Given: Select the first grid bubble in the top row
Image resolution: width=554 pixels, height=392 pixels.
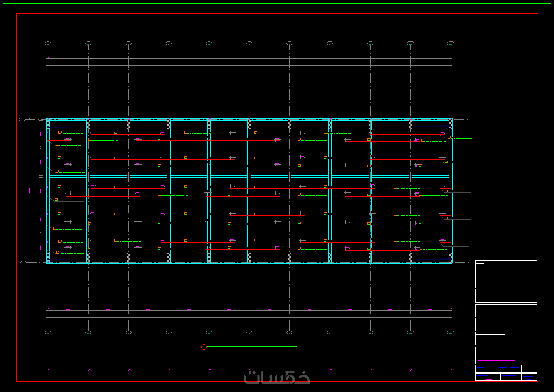Looking at the screenshot, I should (x=48, y=43).
